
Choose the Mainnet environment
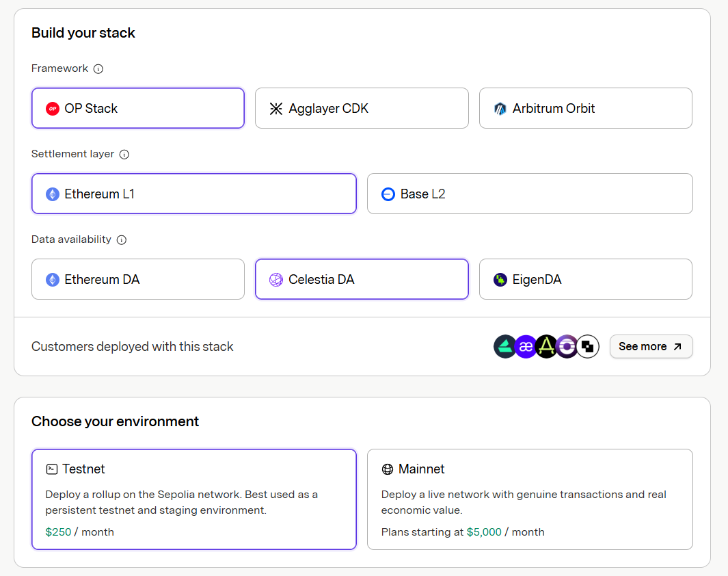[530, 499]
